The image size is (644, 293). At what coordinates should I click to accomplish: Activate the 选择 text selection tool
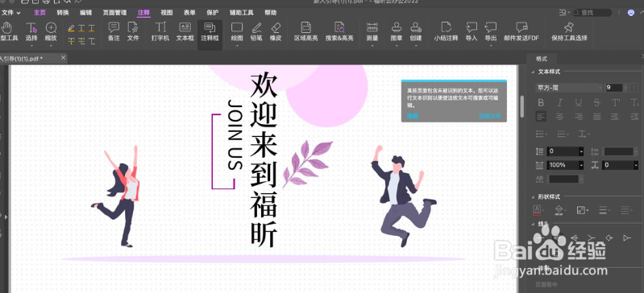pos(31,31)
